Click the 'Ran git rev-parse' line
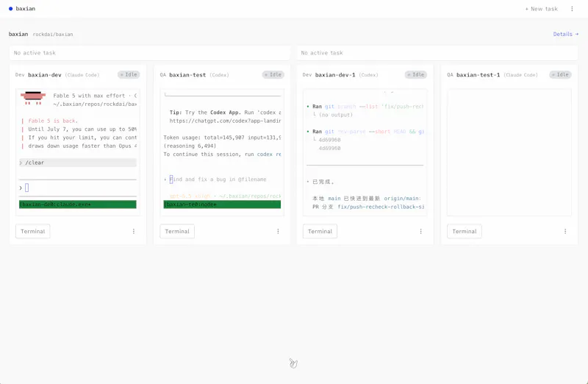Image resolution: width=588 pixels, height=384 pixels. click(365, 132)
